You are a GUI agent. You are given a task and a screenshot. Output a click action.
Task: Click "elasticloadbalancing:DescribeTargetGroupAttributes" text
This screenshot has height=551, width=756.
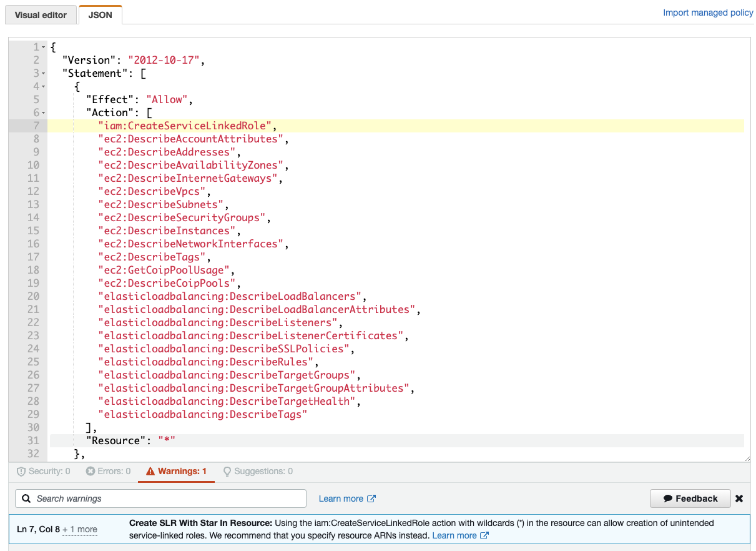click(254, 389)
